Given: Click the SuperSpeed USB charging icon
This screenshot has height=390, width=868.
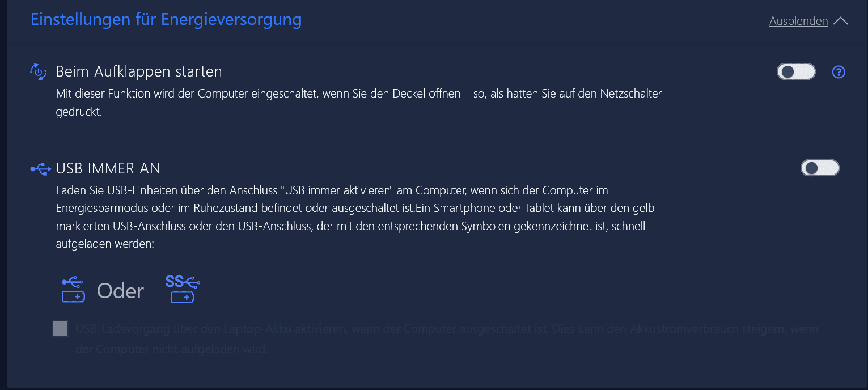Looking at the screenshot, I should point(183,289).
